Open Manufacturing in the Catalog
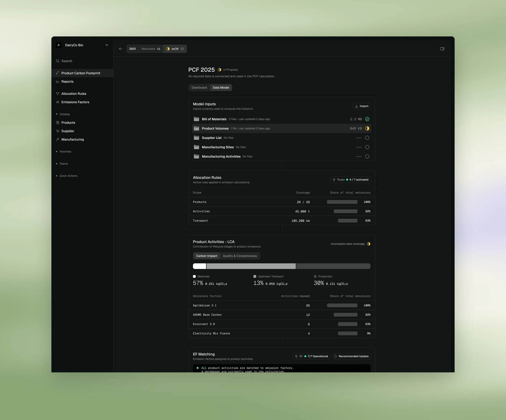Screen dimensions: 506x420 [82, 139]
